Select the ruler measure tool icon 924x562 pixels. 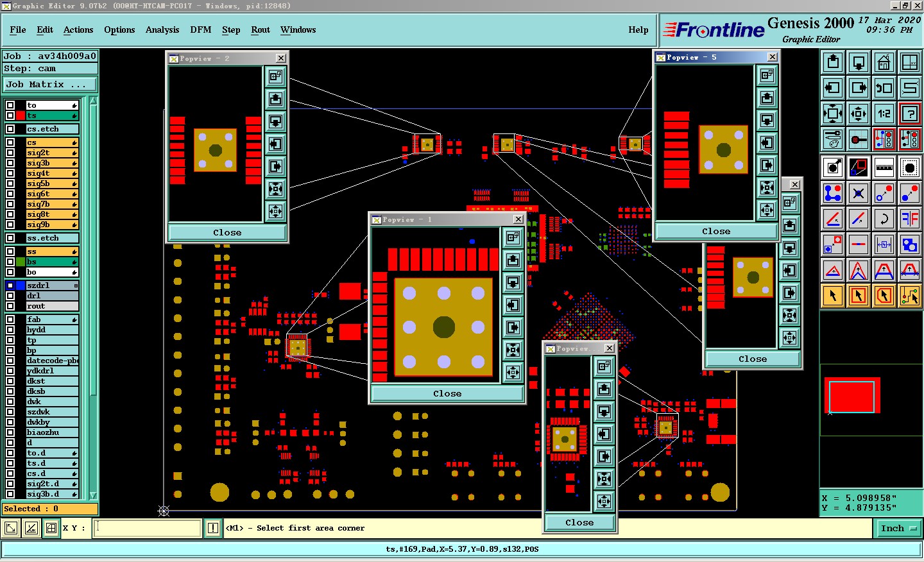coord(884,167)
